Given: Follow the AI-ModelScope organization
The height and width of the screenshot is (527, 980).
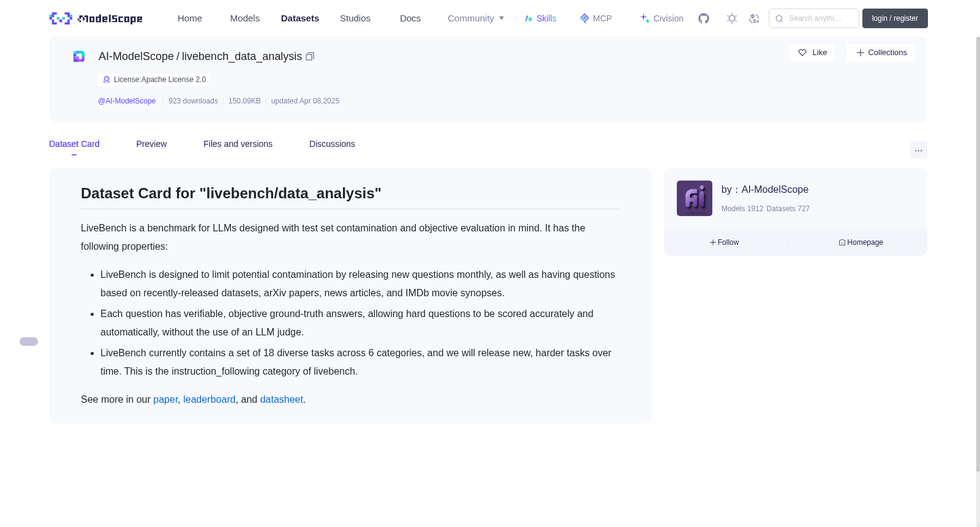Looking at the screenshot, I should pos(725,242).
